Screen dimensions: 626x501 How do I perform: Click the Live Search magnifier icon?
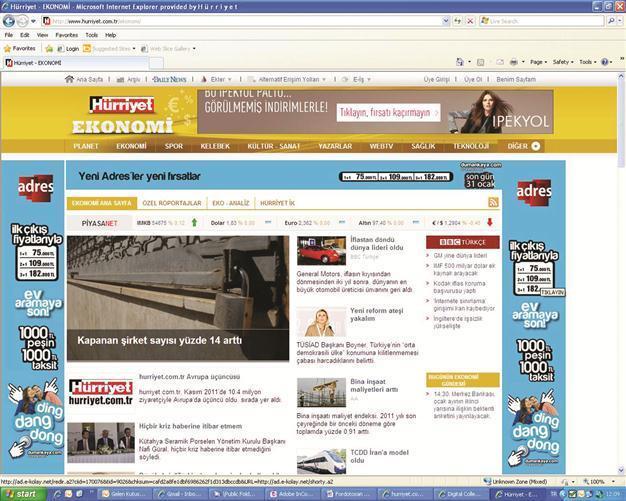point(611,21)
